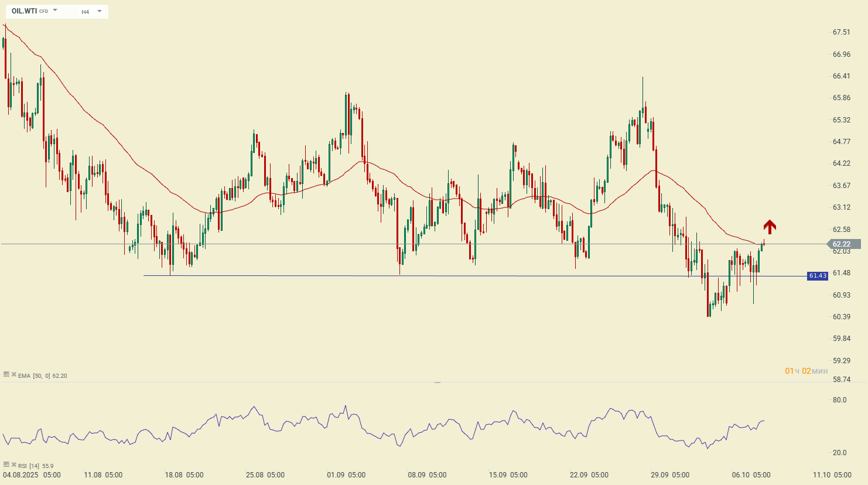Click the candle countdown timer
This screenshot has width=868, height=485.
coord(807,371)
